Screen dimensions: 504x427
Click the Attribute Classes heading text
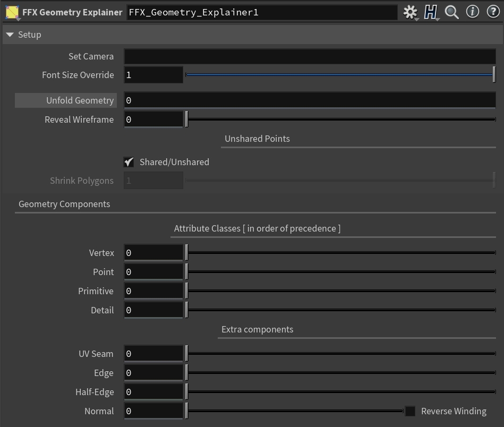(x=257, y=228)
